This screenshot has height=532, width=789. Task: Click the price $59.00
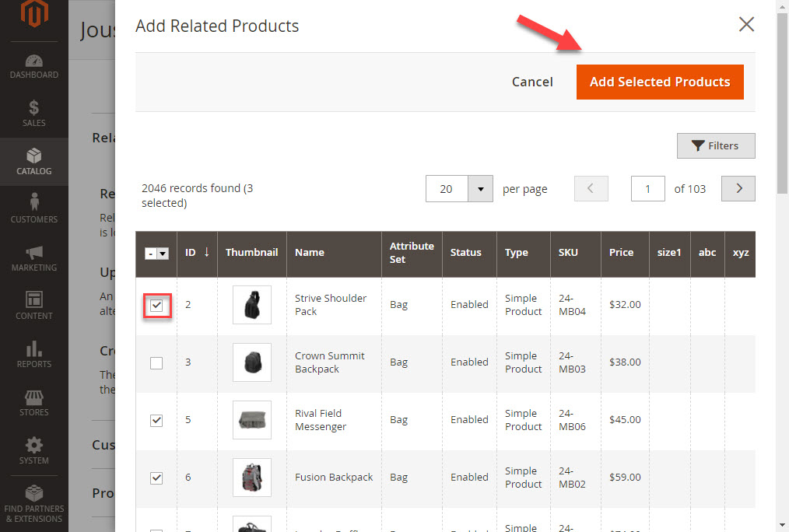(x=625, y=478)
